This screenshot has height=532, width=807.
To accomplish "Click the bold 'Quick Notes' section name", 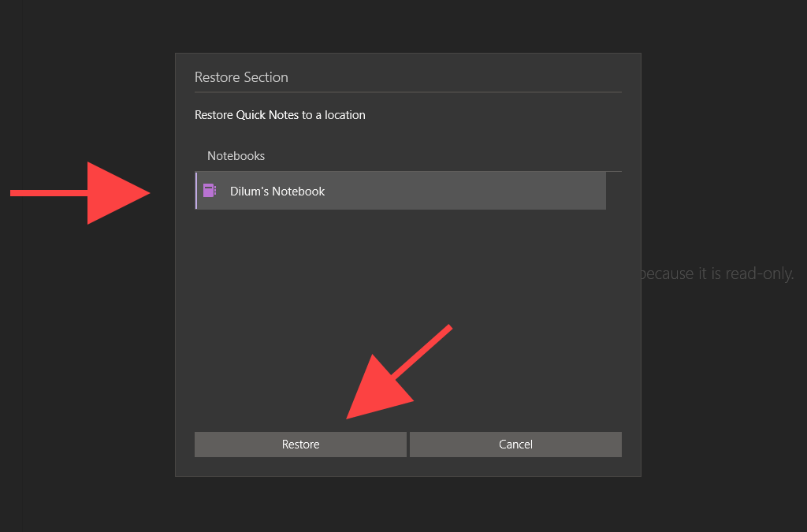I will (x=267, y=115).
